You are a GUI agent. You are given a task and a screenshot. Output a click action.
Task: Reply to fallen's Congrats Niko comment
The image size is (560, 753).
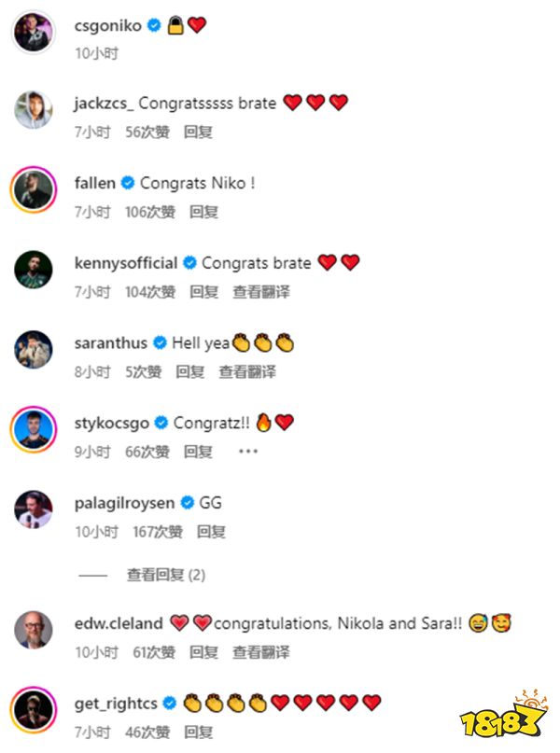[x=203, y=212]
